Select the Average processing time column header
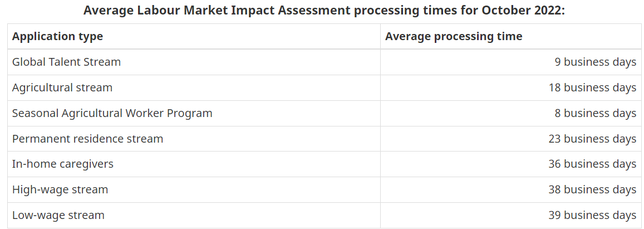 pos(454,36)
